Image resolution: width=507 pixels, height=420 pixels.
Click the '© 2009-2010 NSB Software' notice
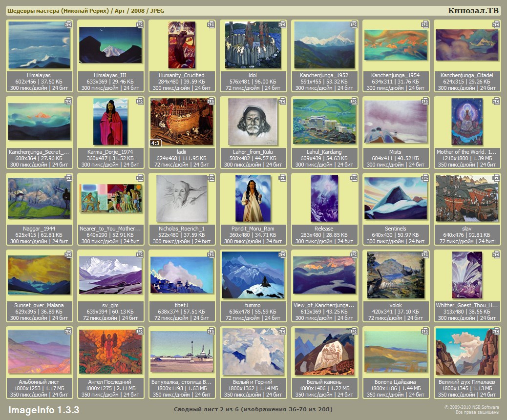pos(471,407)
